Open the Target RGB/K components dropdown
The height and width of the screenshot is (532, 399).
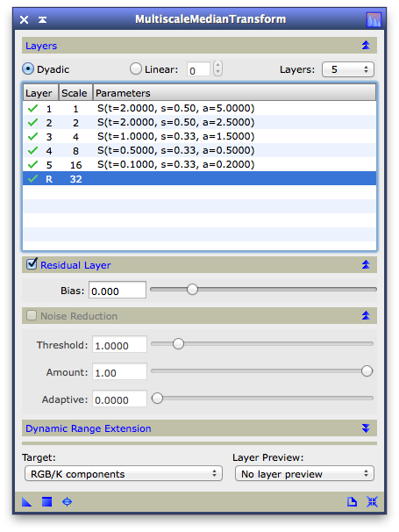click(124, 474)
